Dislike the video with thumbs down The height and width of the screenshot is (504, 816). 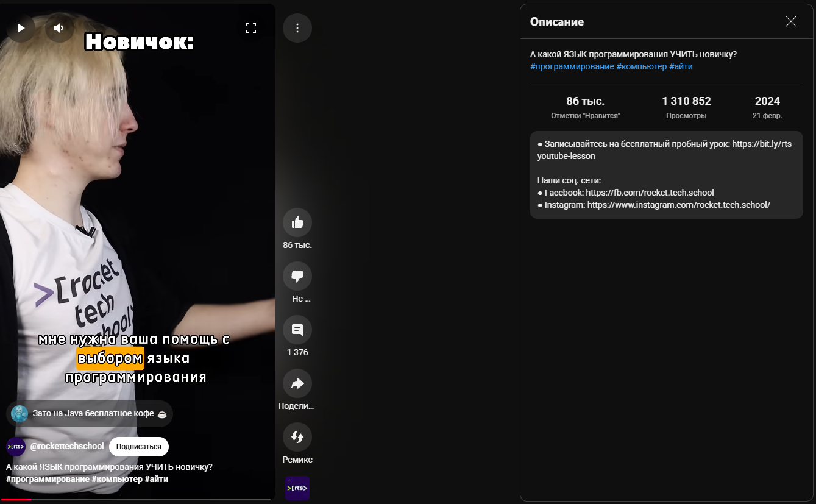pos(297,276)
